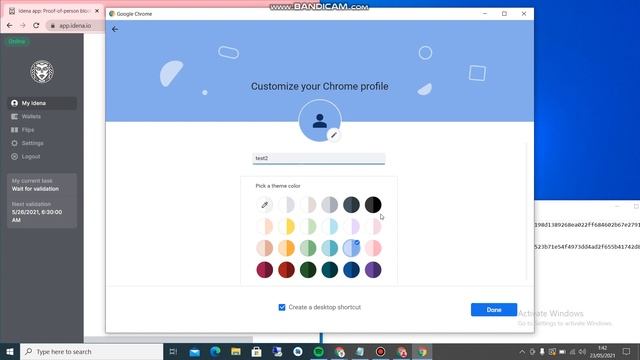Launch Microsoft Edge from the taskbar
Viewport: 640px width, 360px height.
[x=215, y=351]
